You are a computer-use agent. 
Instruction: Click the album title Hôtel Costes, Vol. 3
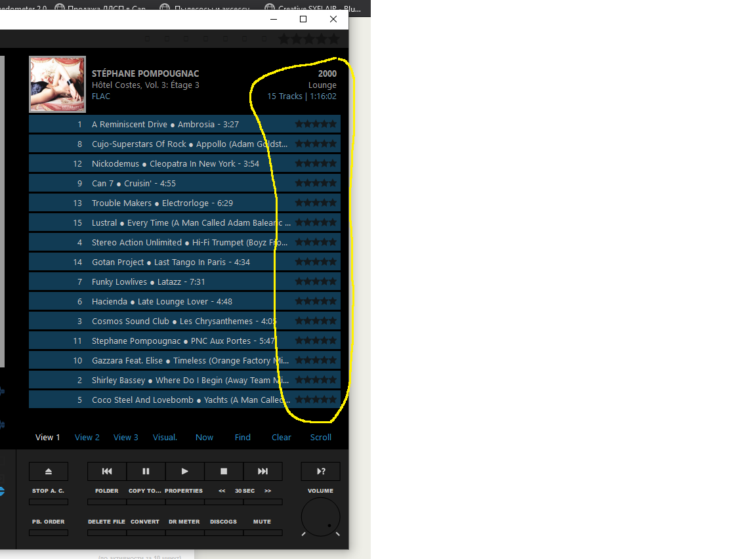tap(145, 85)
